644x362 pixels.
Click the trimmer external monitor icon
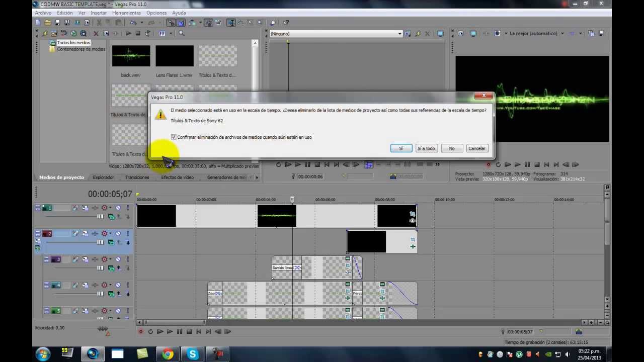click(440, 34)
